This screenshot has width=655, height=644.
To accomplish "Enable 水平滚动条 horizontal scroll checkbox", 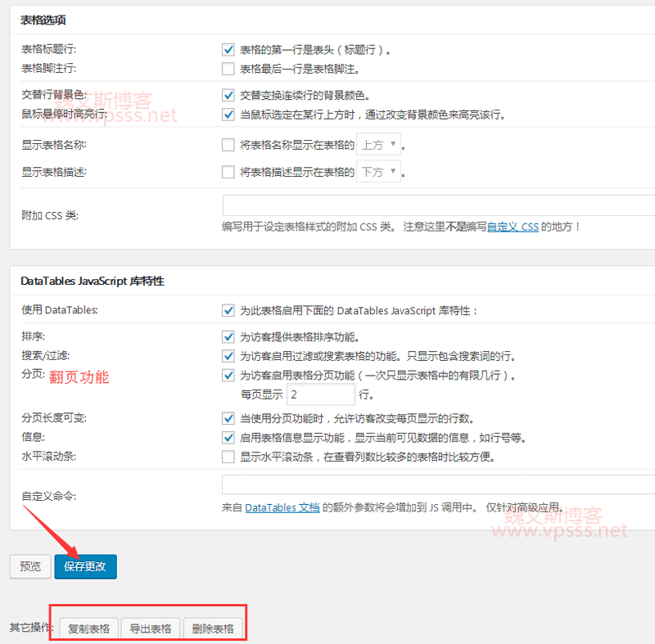I will click(228, 457).
